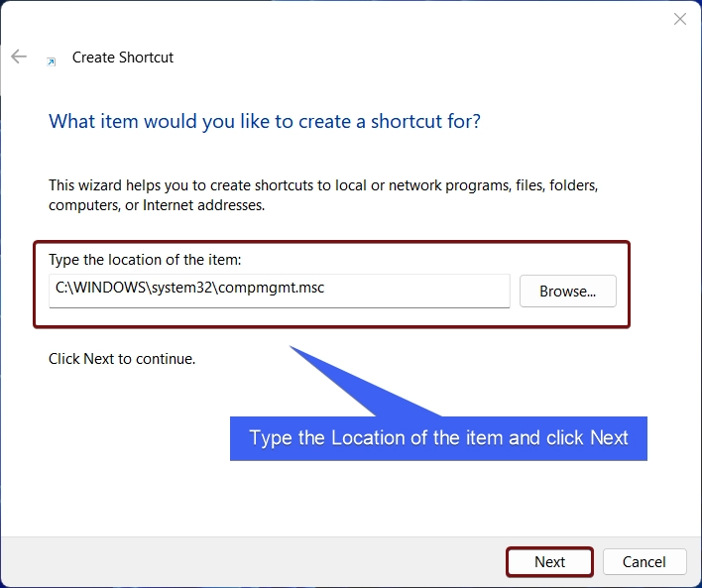
Task: Click the Create Shortcut title icon
Action: point(52,61)
